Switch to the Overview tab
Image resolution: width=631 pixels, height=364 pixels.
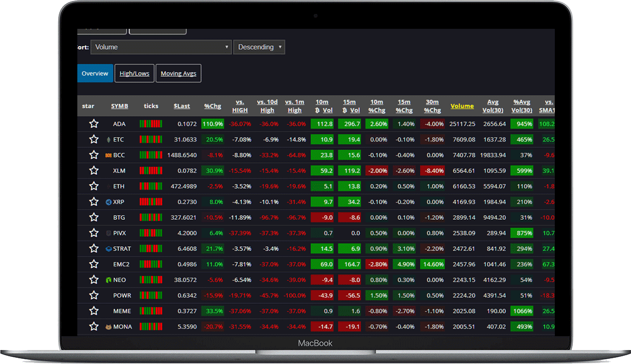pos(95,74)
